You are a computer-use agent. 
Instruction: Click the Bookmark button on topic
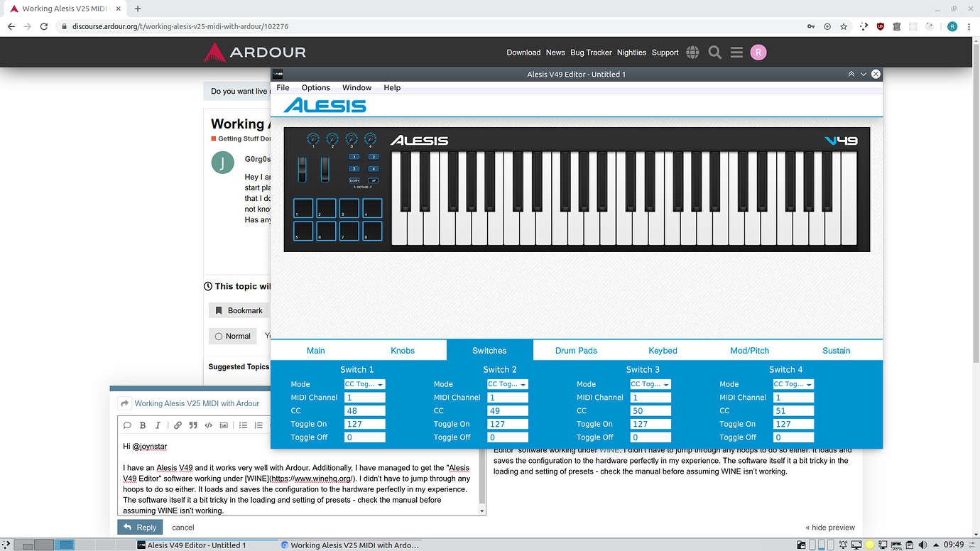tap(239, 311)
